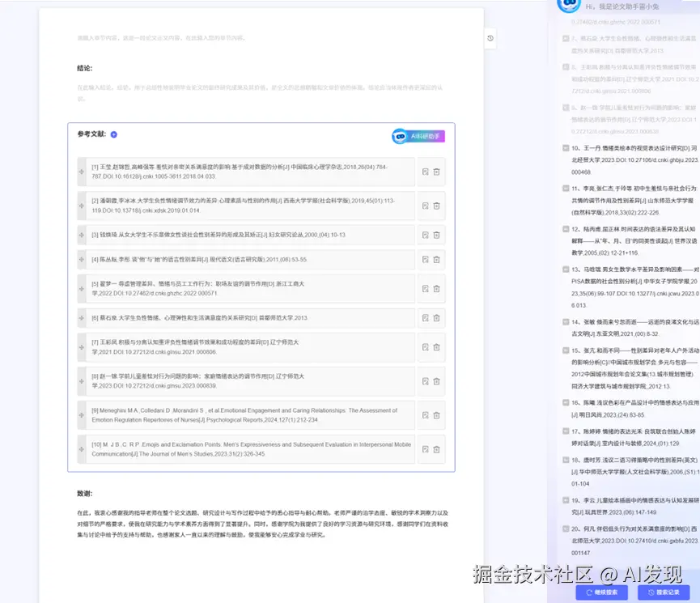700x603 pixels.
Task: Toggle the greyed checkbox of result 8 王彩凤
Action: [x=566, y=67]
